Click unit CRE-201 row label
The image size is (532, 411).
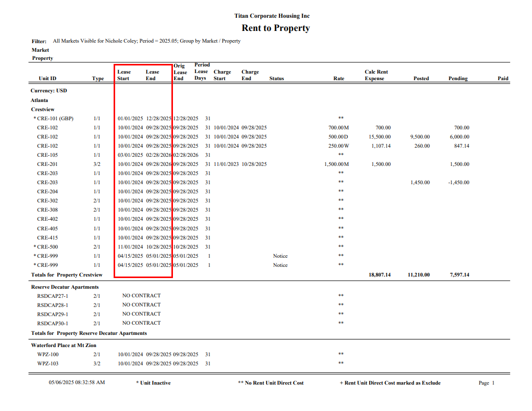(x=47, y=164)
